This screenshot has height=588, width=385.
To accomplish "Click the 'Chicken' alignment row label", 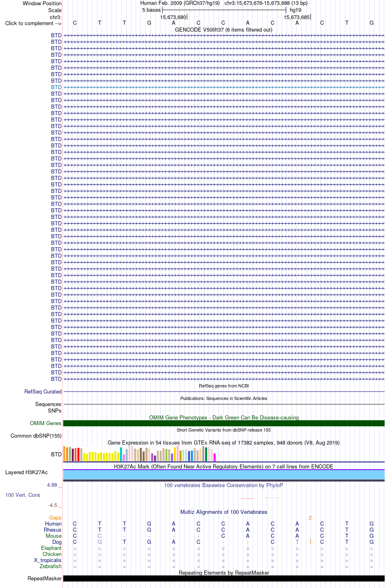I will 52,554.
